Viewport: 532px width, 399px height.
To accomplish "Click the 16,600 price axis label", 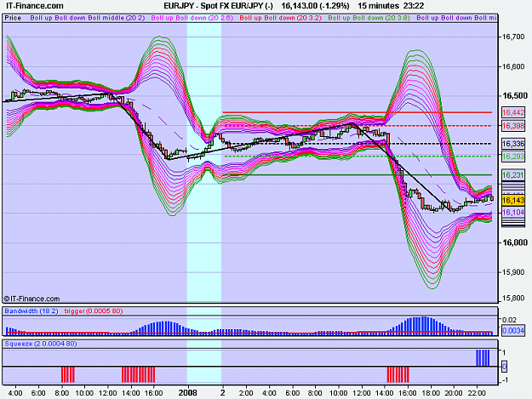I will 513,66.
